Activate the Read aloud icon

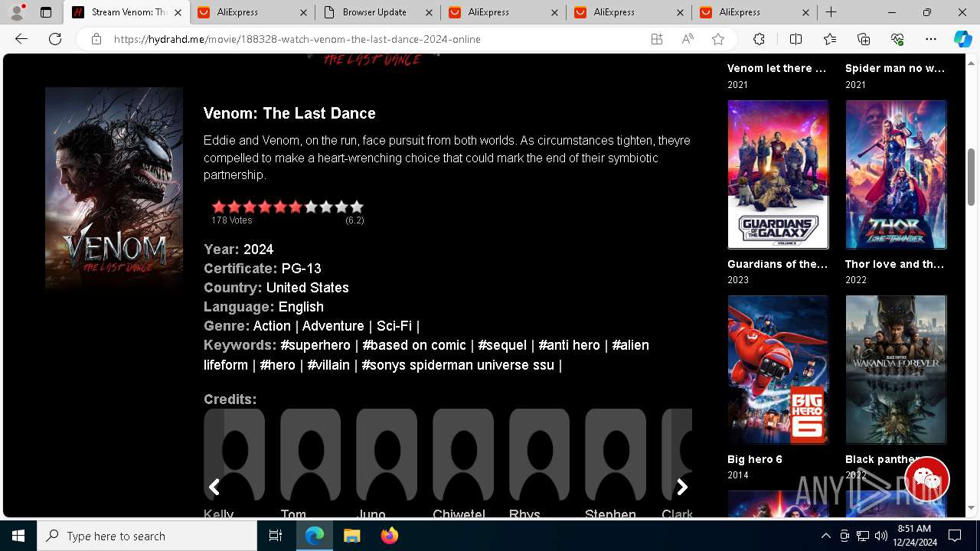click(688, 39)
